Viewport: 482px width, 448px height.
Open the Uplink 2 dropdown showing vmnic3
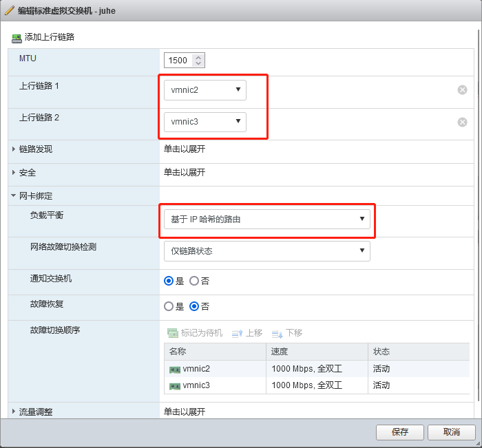coord(205,122)
